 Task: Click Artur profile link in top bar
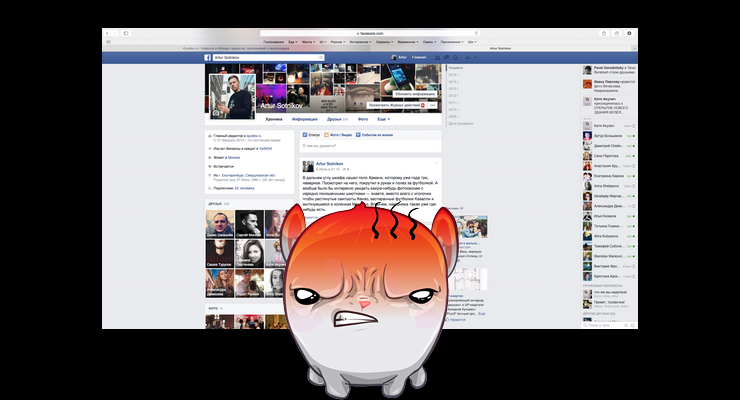tap(399, 58)
